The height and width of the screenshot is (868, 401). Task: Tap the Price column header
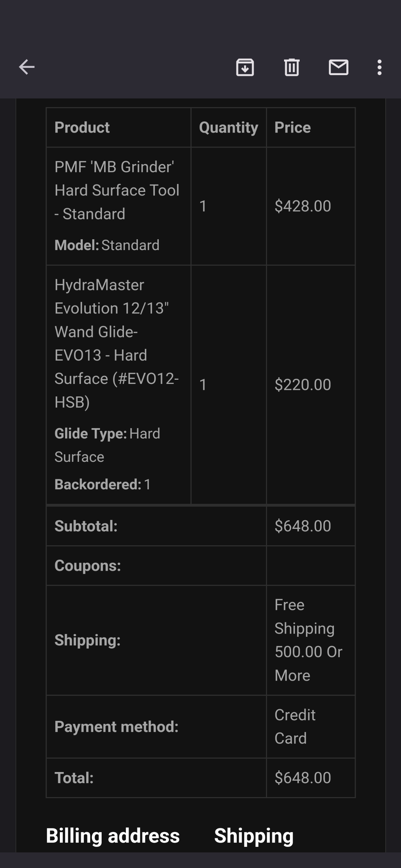[x=292, y=127]
